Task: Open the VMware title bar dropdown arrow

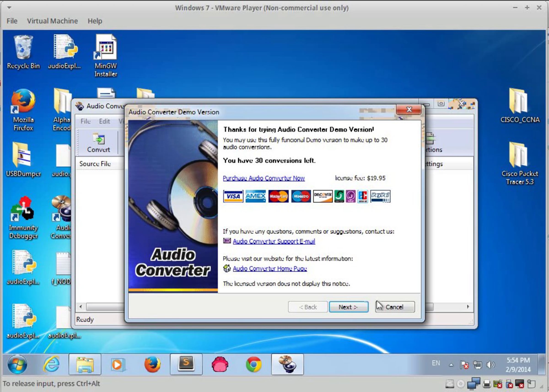Action: [x=9, y=8]
